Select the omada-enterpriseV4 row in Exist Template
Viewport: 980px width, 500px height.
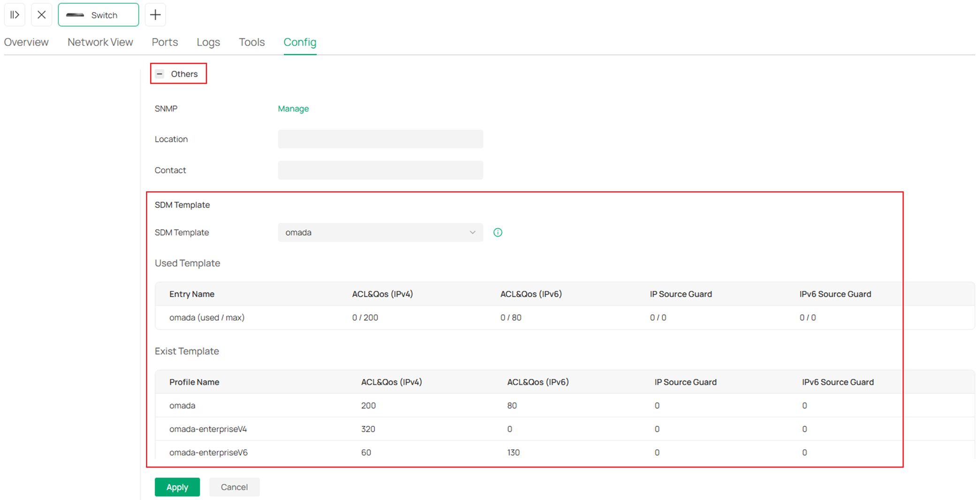(208, 429)
